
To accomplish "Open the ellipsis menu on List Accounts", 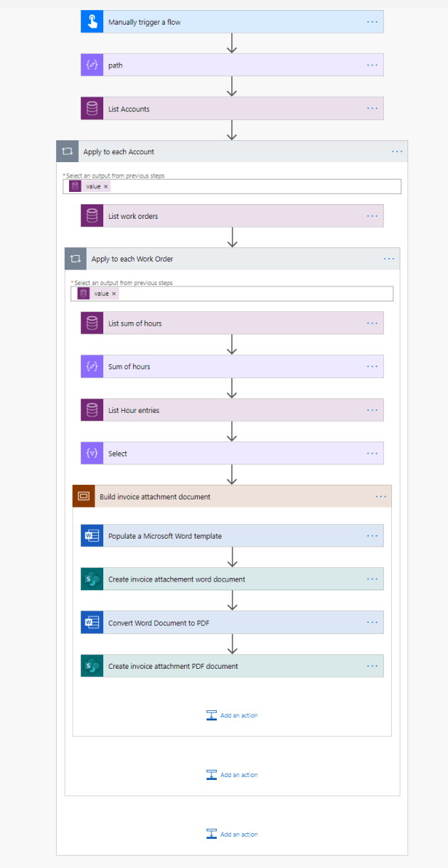I will coord(372,108).
